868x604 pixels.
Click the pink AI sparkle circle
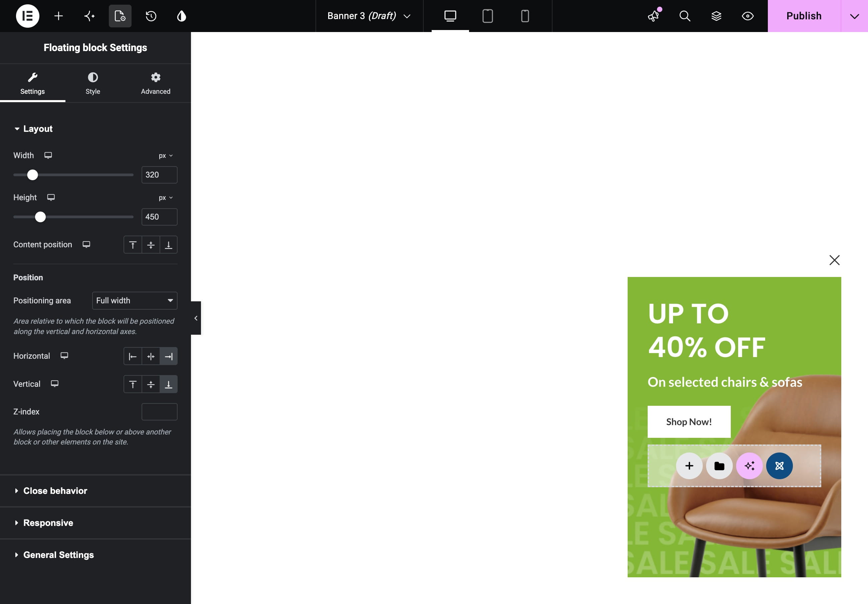(749, 466)
